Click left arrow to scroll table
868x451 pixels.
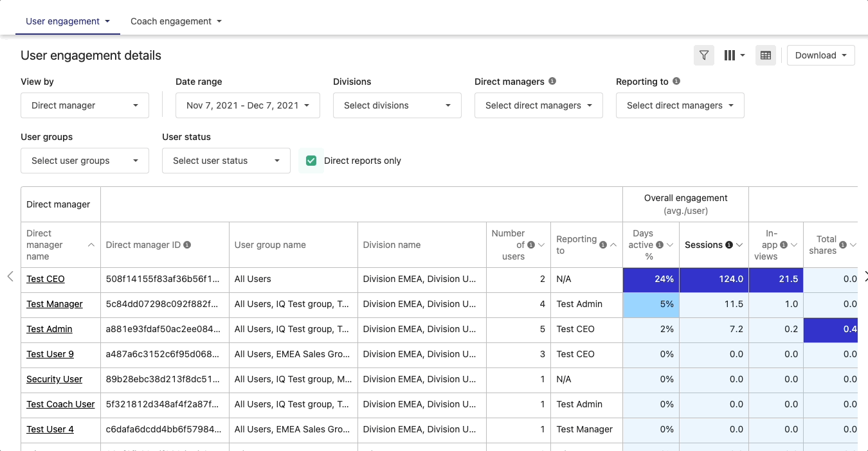click(10, 276)
